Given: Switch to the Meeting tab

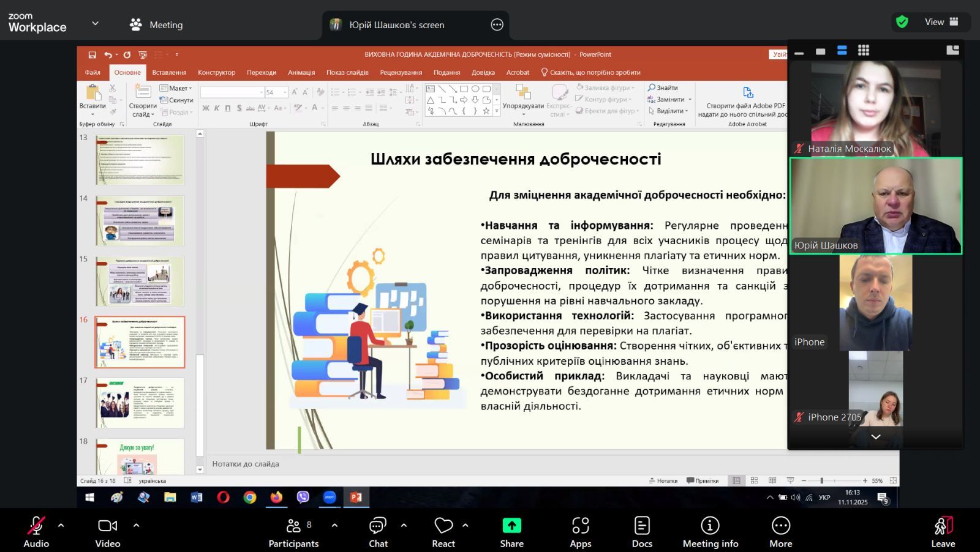Looking at the screenshot, I should 157,24.
